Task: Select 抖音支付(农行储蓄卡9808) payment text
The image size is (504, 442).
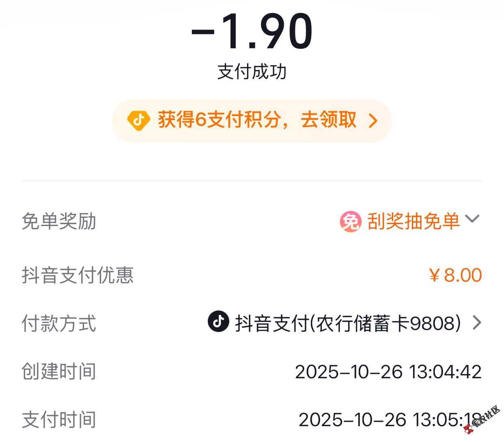Action: [348, 323]
